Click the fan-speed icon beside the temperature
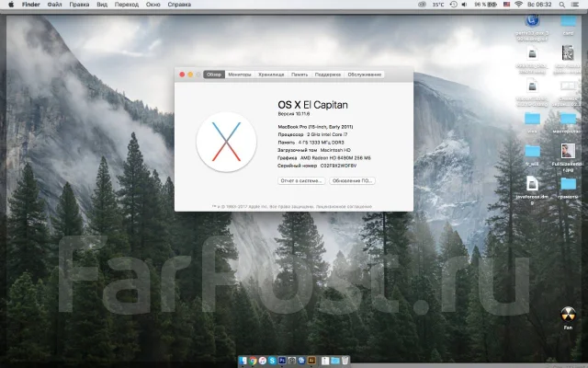The width and height of the screenshot is (588, 368). [422, 5]
